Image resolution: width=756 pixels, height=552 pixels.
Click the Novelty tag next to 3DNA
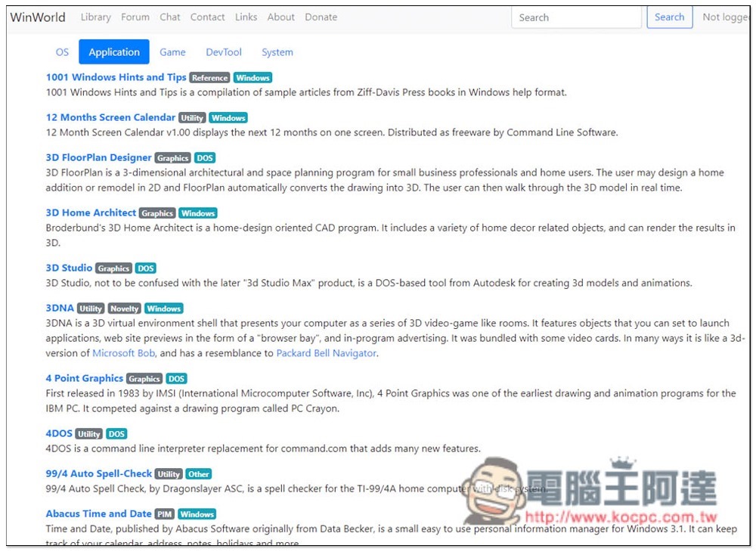pyautogui.click(x=124, y=308)
